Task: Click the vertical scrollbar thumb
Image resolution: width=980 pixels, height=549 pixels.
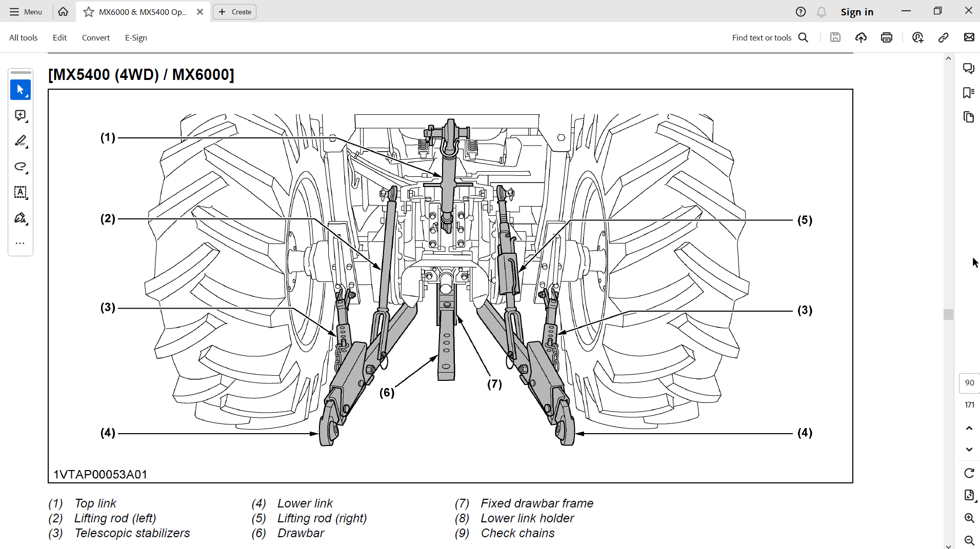Action: (x=948, y=314)
